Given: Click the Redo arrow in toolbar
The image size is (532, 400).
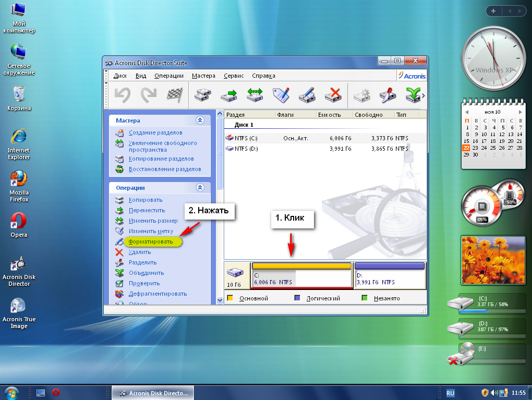Looking at the screenshot, I should 149,95.
